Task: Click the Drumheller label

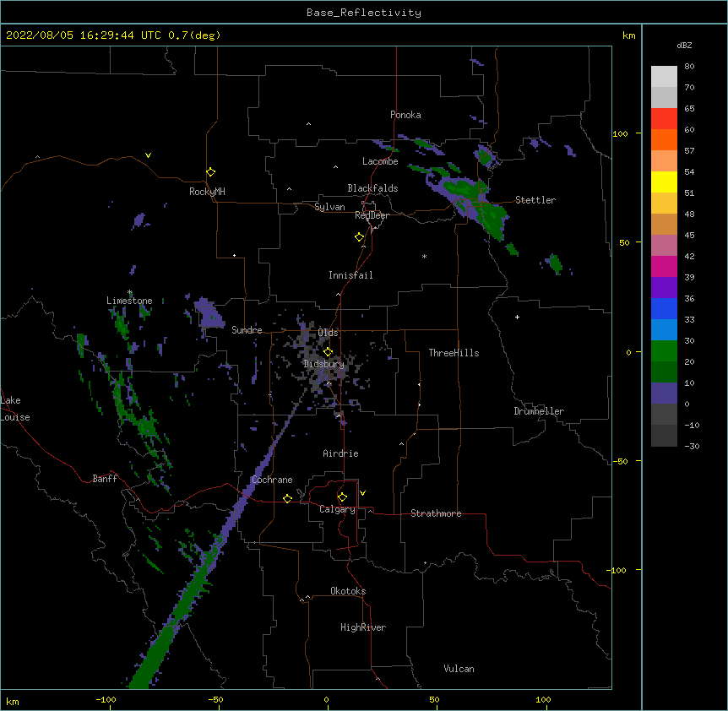Action: 539,411
